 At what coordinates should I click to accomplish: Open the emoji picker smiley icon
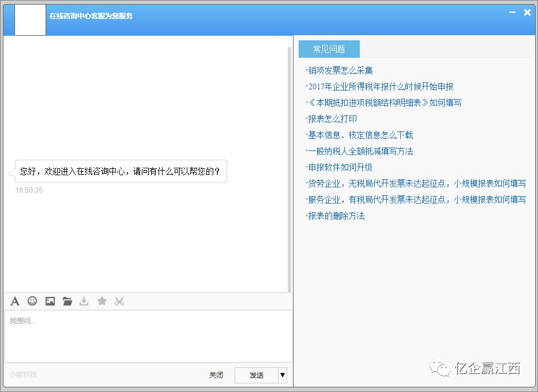pos(32,301)
